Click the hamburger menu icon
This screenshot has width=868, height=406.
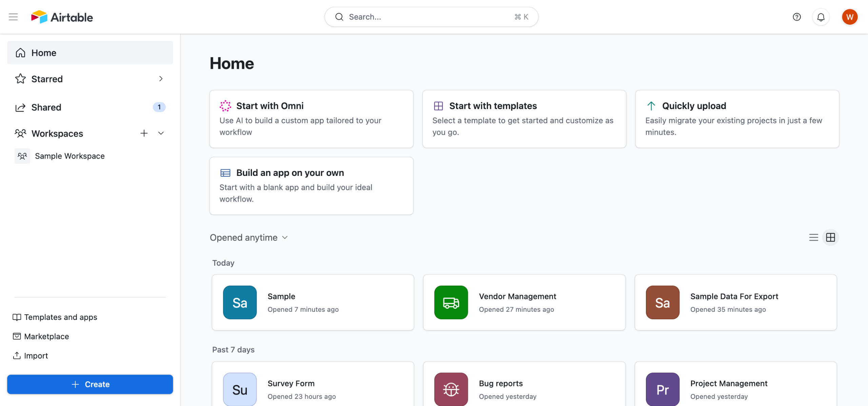click(x=13, y=17)
